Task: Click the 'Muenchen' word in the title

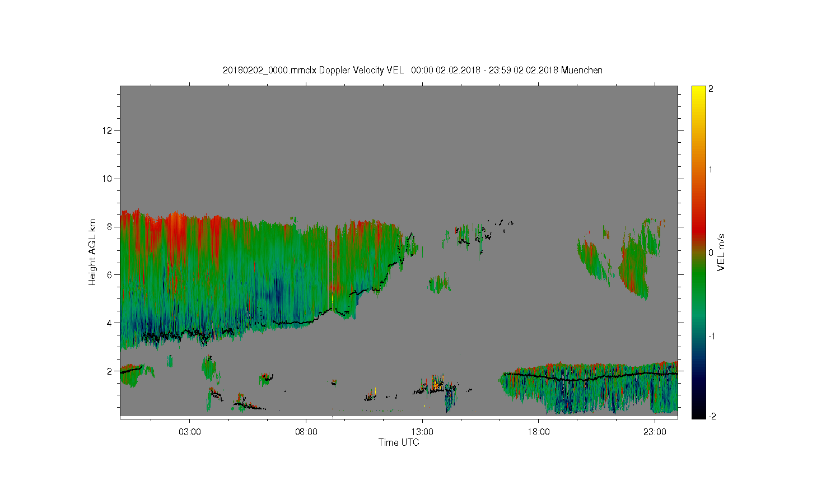Action: tap(582, 71)
